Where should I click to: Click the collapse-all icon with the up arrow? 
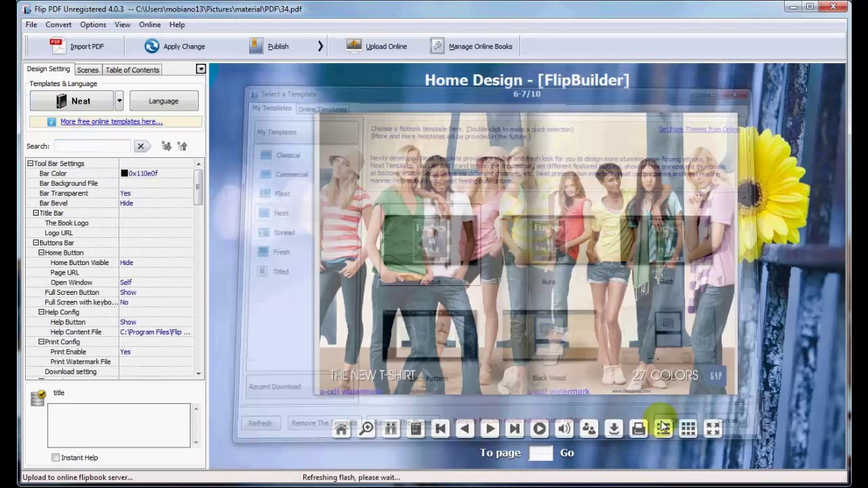tap(182, 146)
